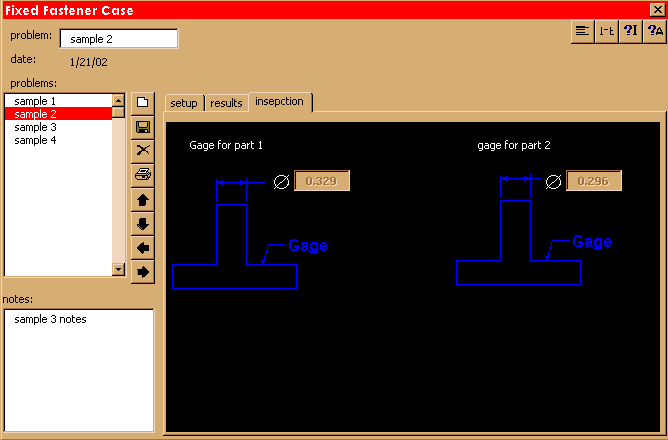Click the text lines icon in the top toolbar
Viewport: 668px width, 440px height.
pos(581,31)
